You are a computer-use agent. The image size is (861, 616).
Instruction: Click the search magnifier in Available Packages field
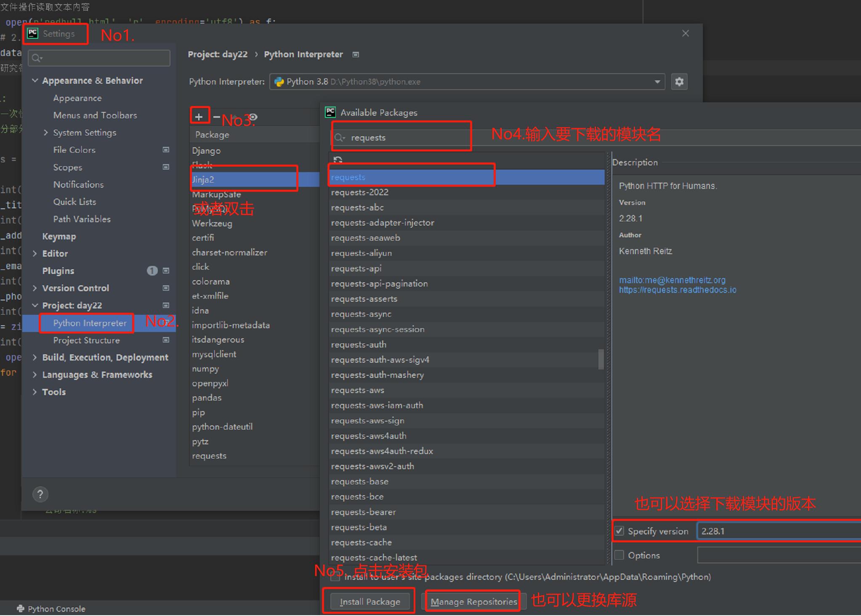339,138
